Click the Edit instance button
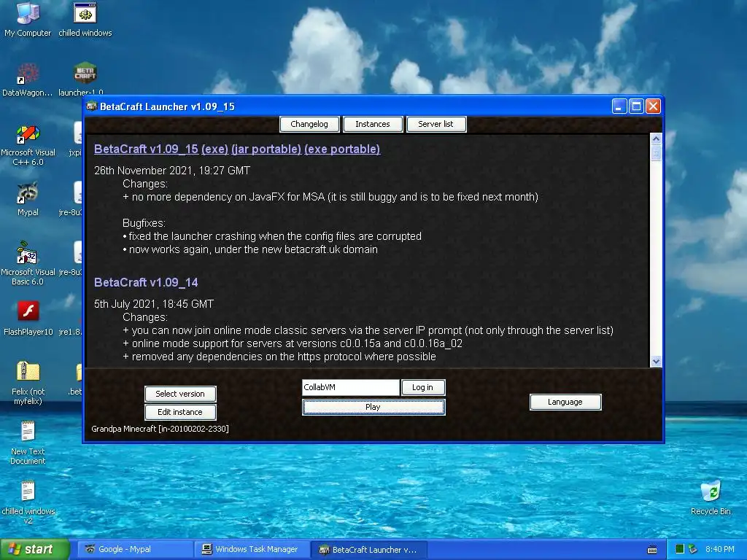The width and height of the screenshot is (747, 560). tap(180, 412)
